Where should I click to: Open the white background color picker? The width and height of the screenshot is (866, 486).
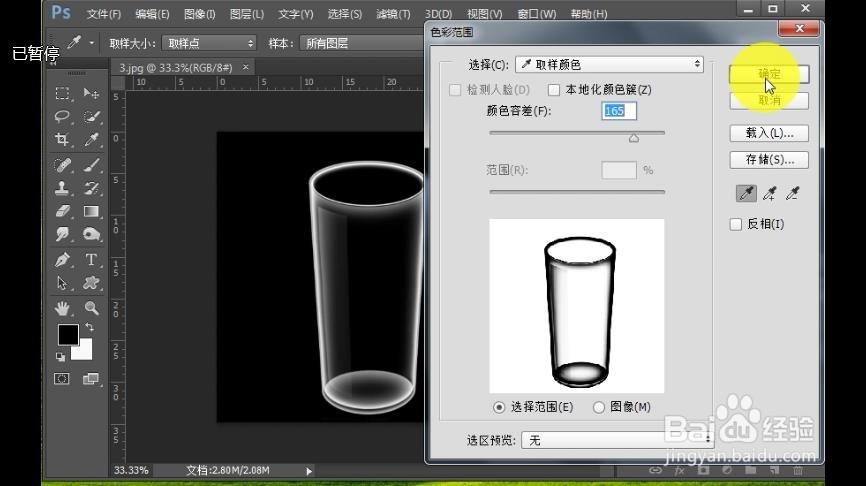pos(84,351)
